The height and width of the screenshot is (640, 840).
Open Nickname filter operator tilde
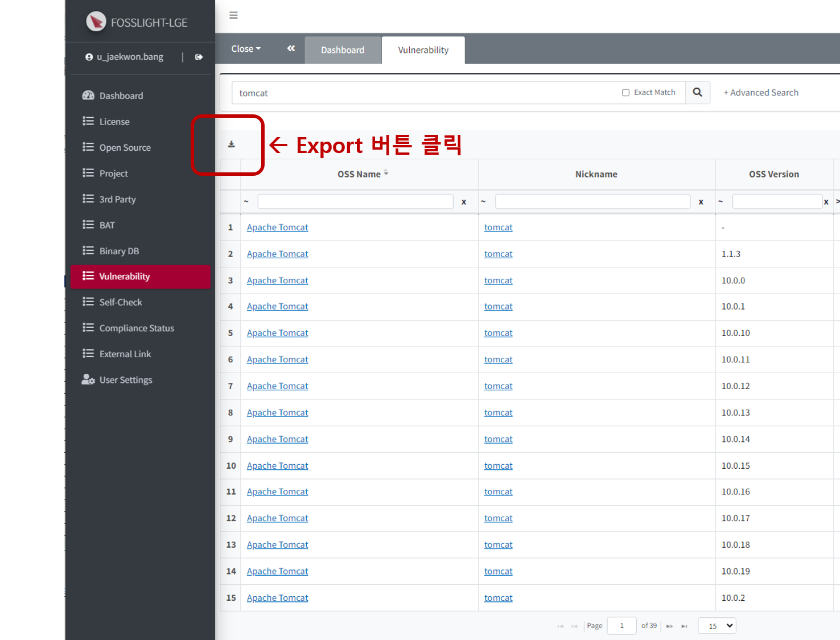[x=483, y=201]
